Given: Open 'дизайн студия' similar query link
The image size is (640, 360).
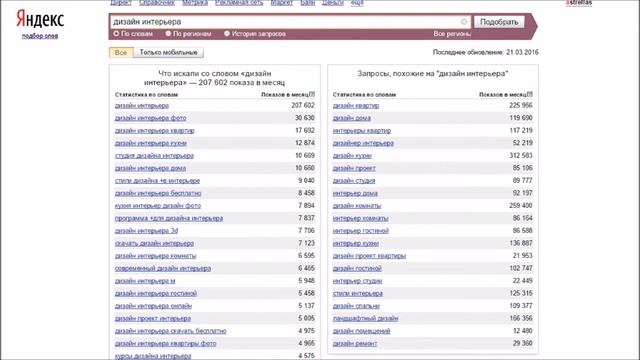Looking at the screenshot, I should click(354, 180).
